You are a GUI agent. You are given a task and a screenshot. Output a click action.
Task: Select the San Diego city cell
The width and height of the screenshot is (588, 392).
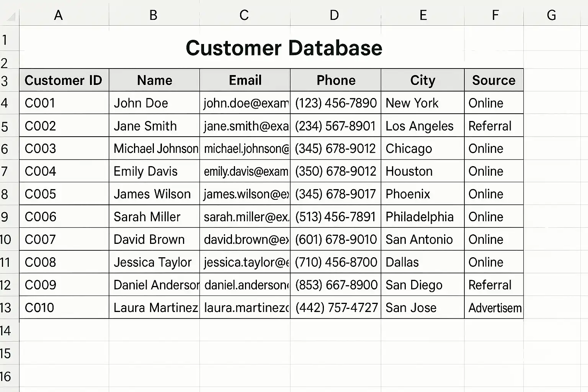[x=423, y=285]
